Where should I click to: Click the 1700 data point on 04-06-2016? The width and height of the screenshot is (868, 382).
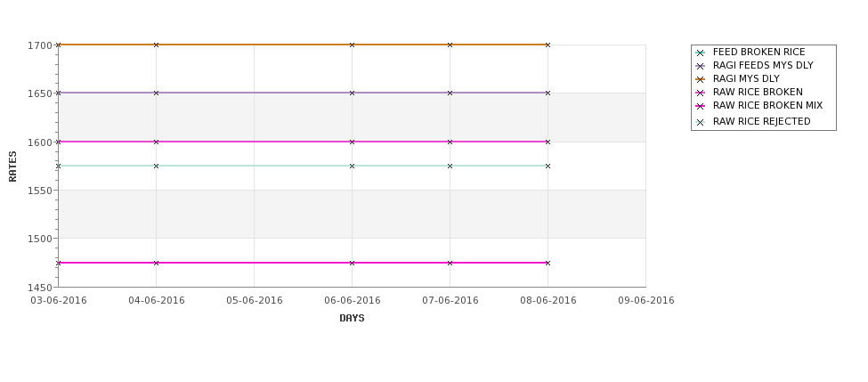coord(156,45)
